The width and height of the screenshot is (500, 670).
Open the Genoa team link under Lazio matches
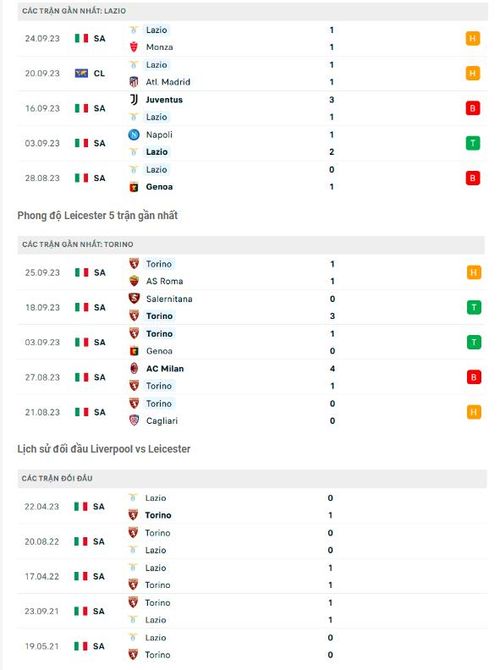point(159,187)
